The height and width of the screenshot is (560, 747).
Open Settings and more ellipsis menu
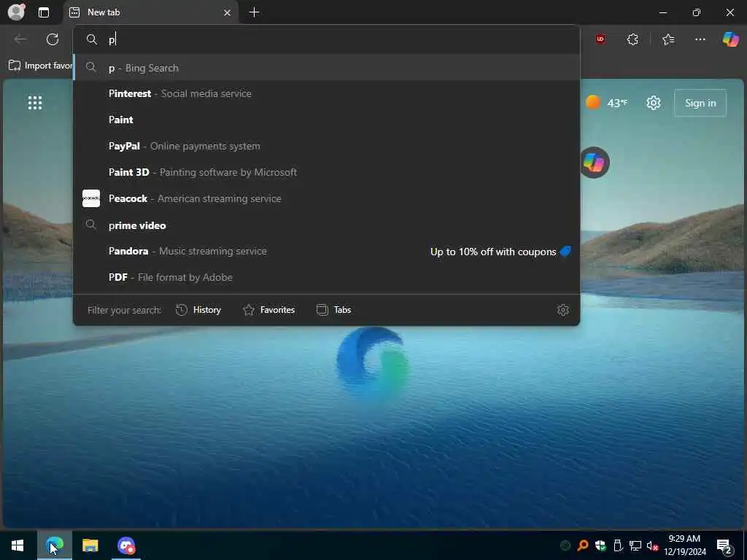click(700, 39)
